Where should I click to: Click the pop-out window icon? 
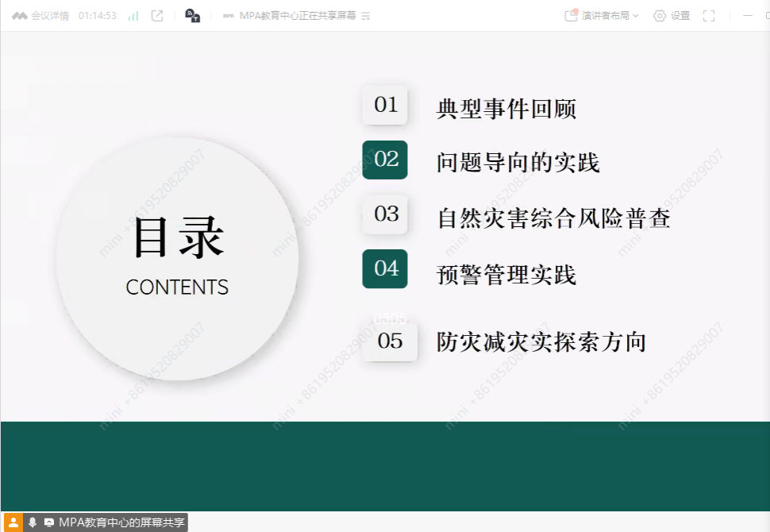click(x=157, y=16)
